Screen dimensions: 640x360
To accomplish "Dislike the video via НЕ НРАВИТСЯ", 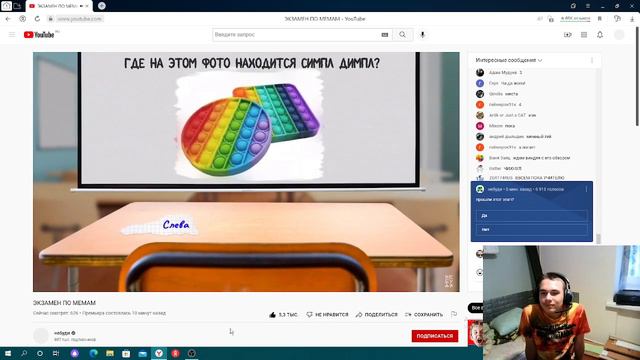I will [x=327, y=315].
